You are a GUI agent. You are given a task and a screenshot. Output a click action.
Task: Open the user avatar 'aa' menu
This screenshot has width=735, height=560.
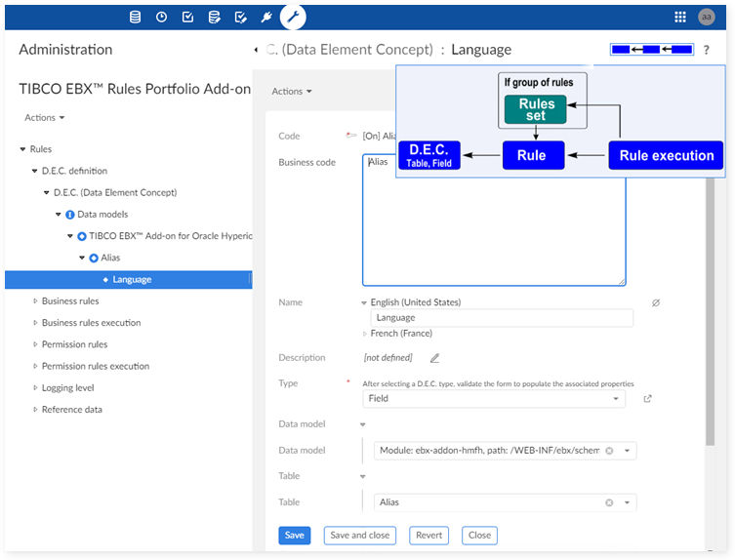706,18
